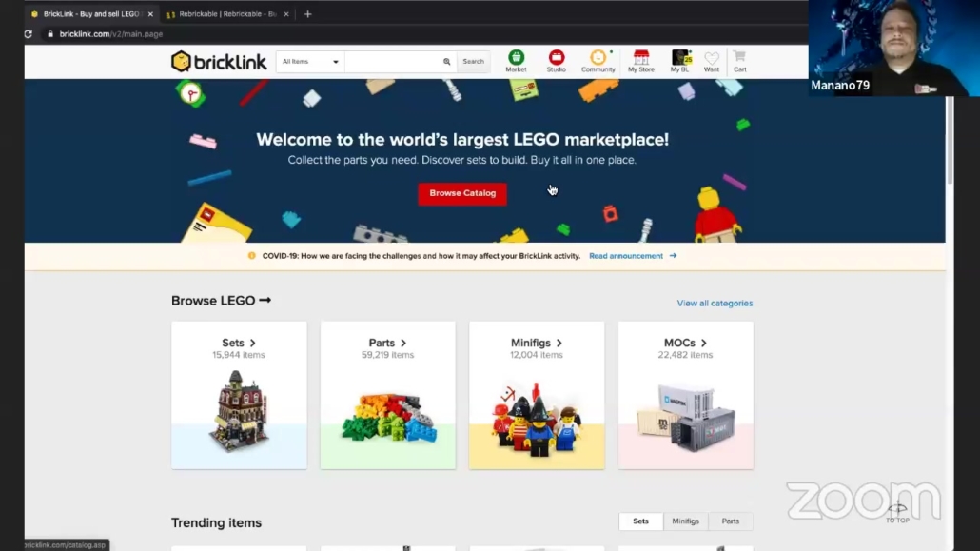The height and width of the screenshot is (551, 980).
Task: Select the Minifigs trending tab
Action: [x=685, y=521]
